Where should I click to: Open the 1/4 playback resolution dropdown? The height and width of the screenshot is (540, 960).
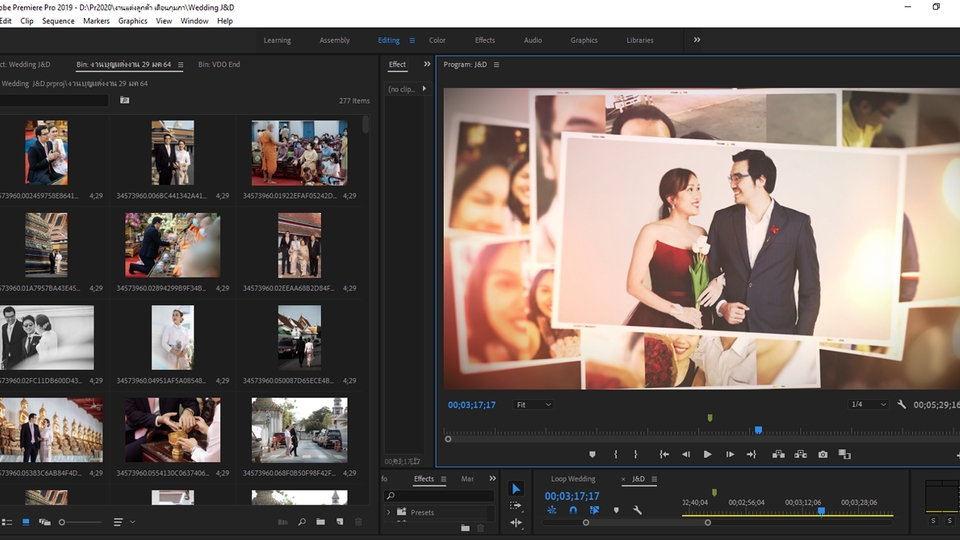click(867, 404)
